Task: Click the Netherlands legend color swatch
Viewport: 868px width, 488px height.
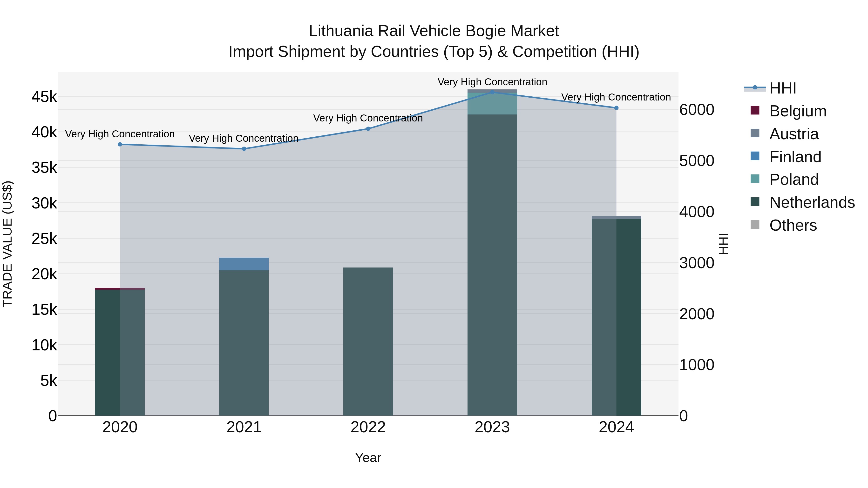Action: point(755,201)
